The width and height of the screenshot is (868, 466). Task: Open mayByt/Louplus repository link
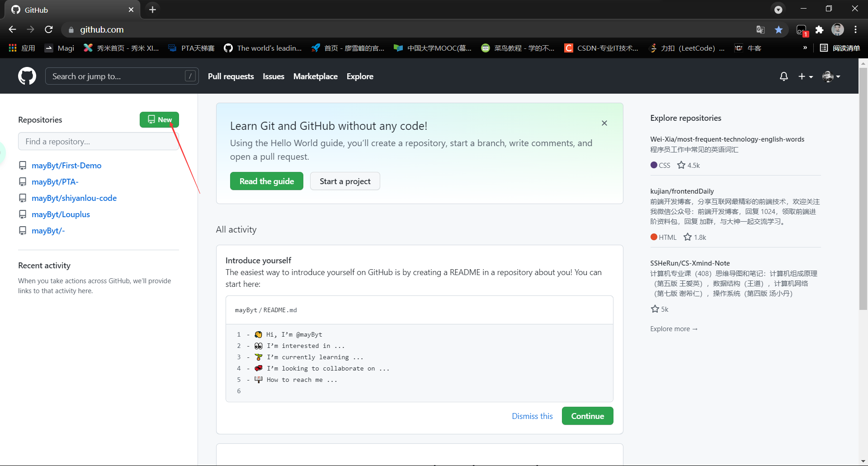(x=61, y=214)
